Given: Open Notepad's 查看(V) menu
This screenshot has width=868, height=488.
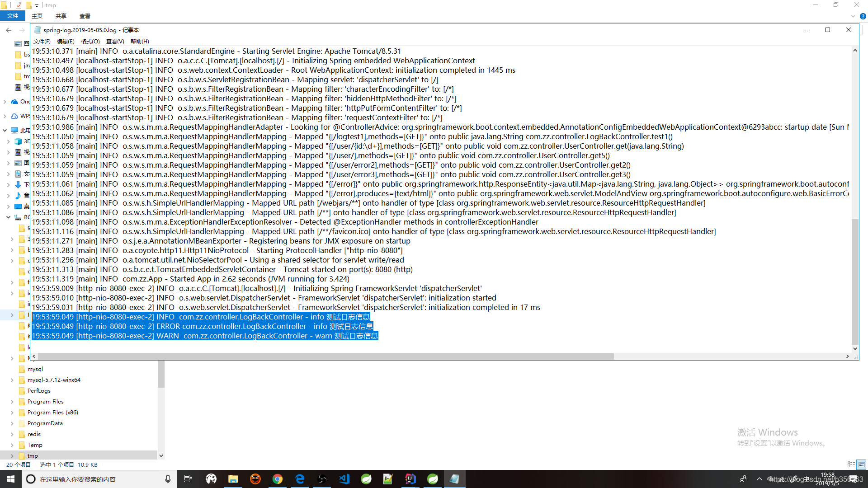Looking at the screenshot, I should [x=115, y=42].
